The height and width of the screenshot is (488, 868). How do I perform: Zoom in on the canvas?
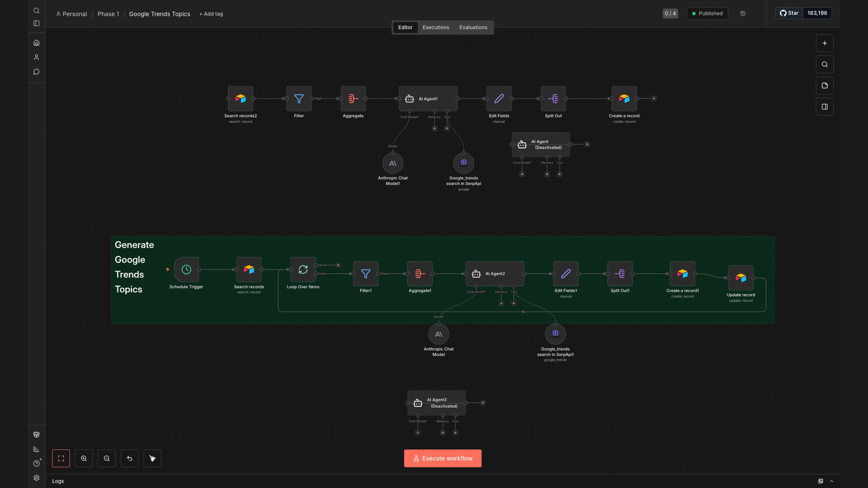[84, 459]
